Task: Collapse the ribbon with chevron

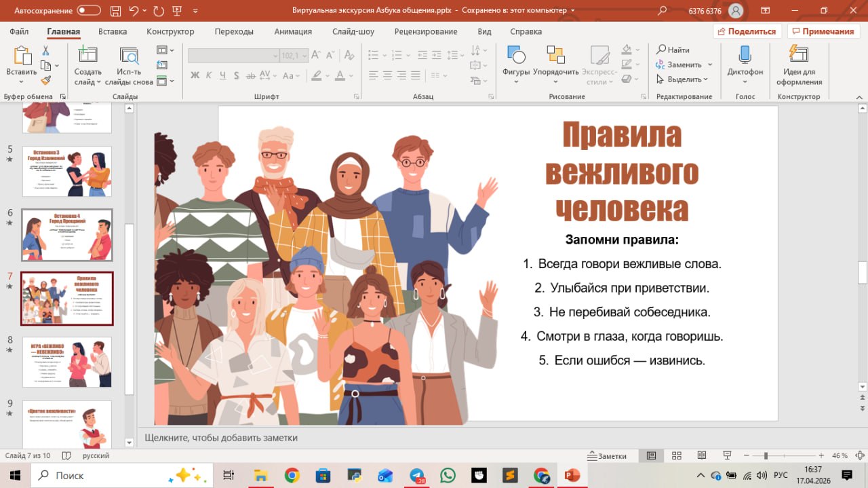Action: point(859,97)
